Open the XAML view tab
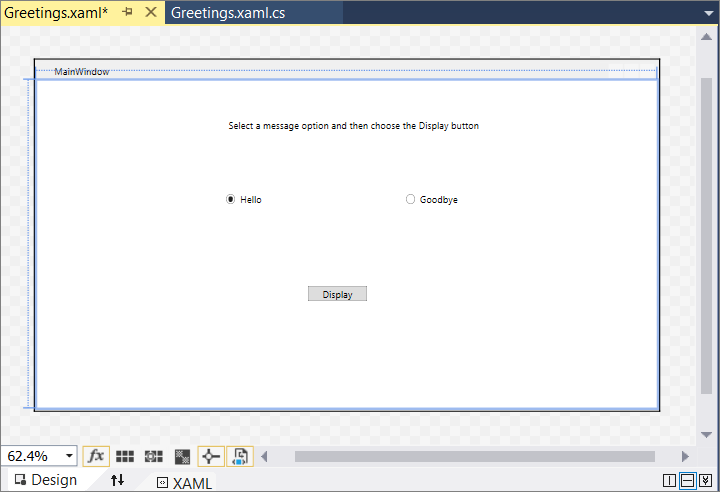 point(184,482)
